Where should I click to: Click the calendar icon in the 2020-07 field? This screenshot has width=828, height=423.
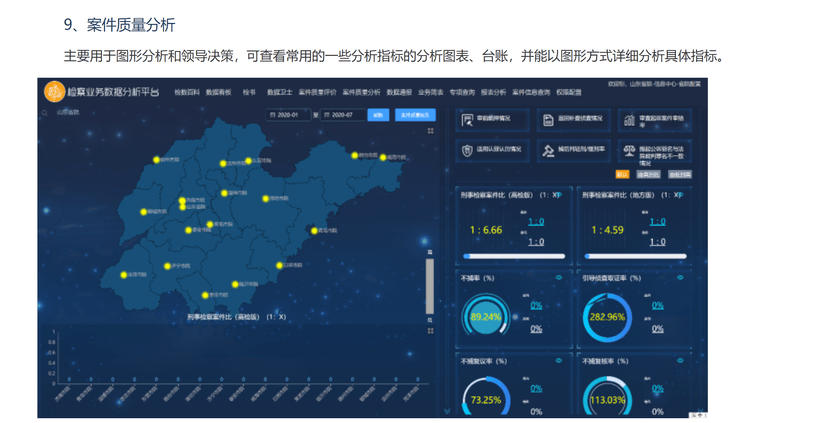[x=327, y=115]
